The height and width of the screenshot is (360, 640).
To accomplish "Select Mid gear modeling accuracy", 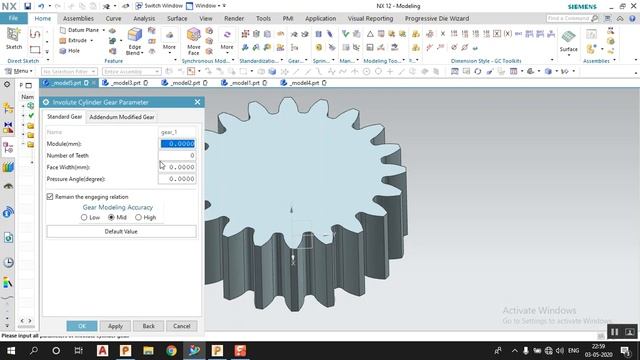I will (x=111, y=218).
